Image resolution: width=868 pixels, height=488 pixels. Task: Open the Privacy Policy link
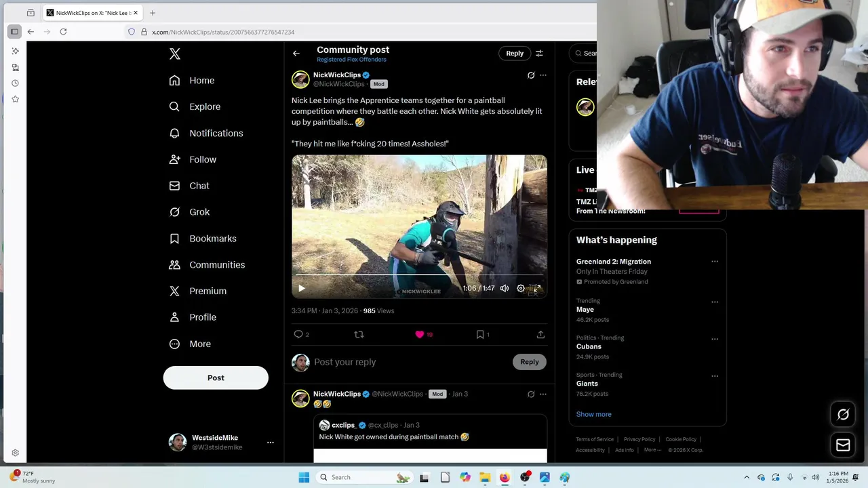coord(639,439)
